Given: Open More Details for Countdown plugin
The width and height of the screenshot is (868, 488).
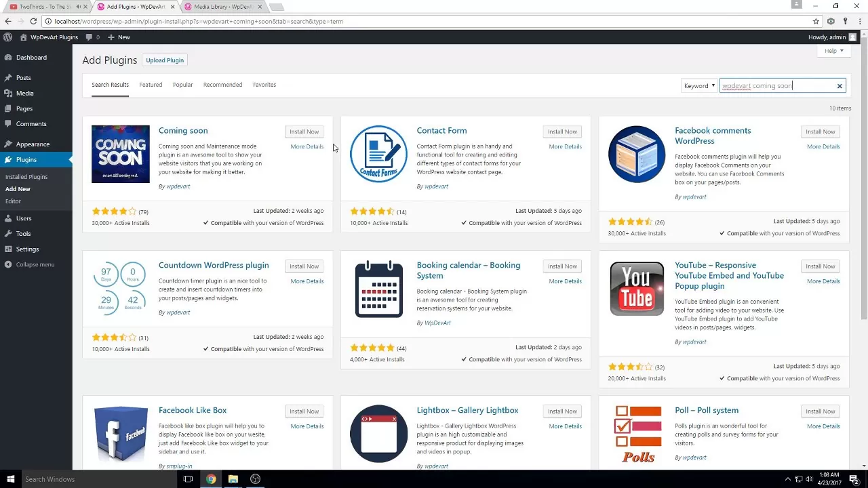Looking at the screenshot, I should point(307,281).
